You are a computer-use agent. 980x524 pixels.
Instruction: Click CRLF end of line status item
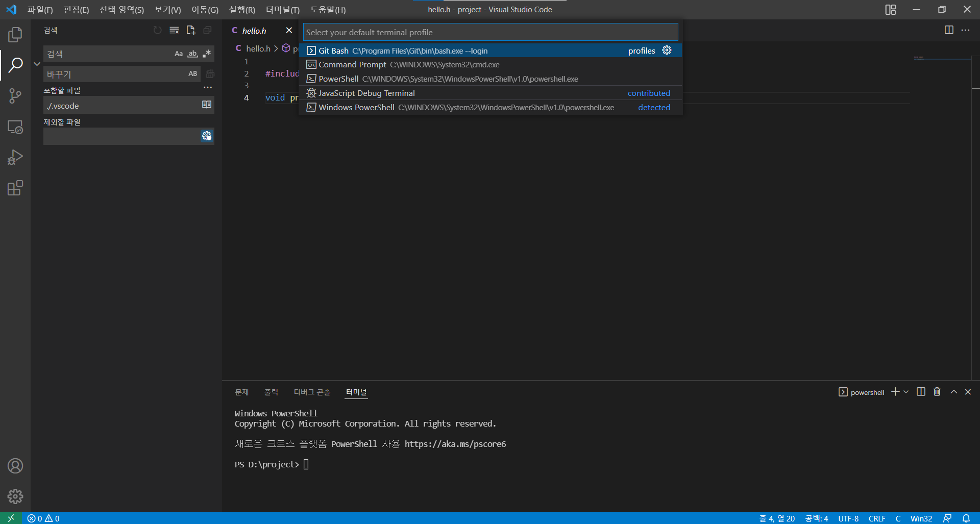[877, 518]
